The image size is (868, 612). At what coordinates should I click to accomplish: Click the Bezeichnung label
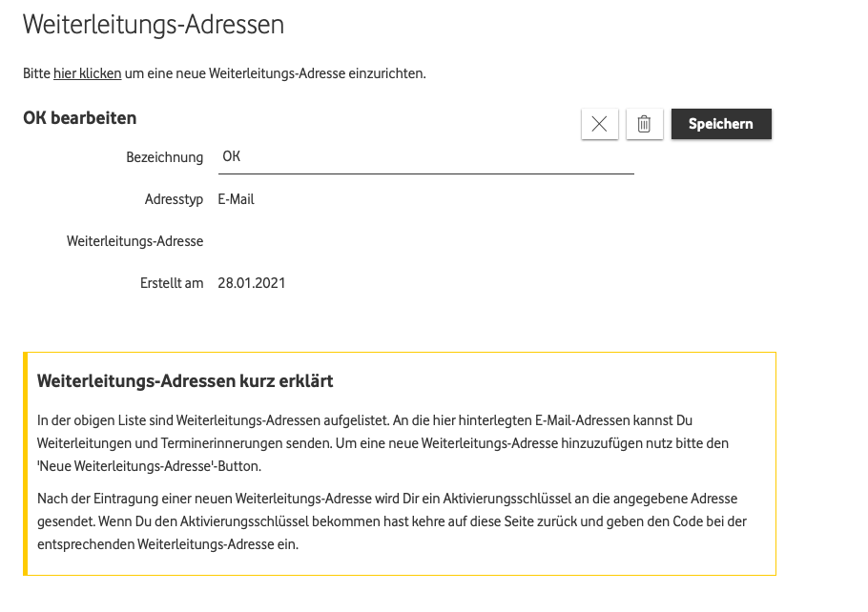(164, 157)
